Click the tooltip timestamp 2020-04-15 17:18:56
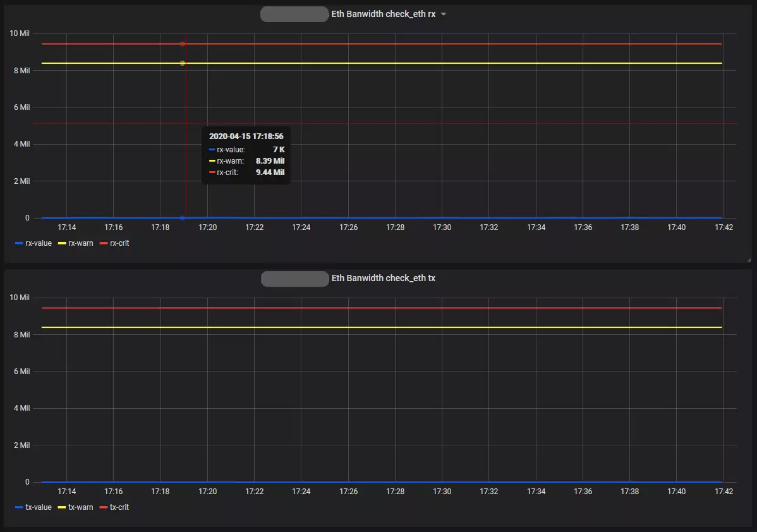The width and height of the screenshot is (757, 532). (x=246, y=136)
